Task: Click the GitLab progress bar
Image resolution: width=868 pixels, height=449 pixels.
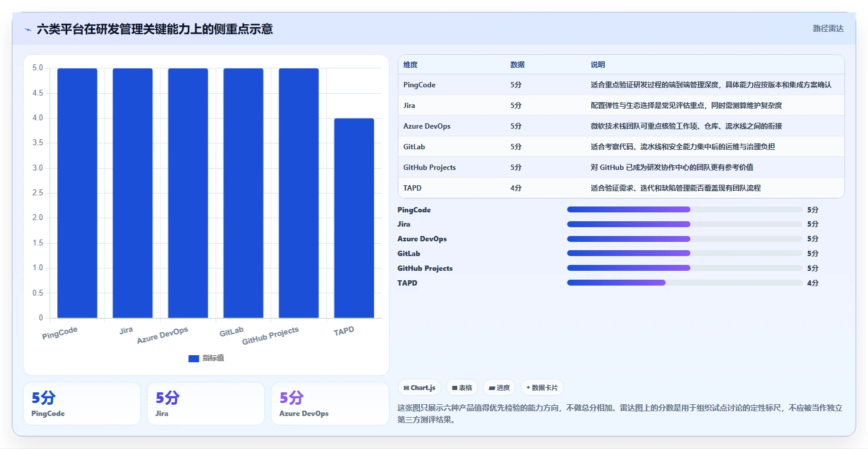Action: pyautogui.click(x=684, y=253)
